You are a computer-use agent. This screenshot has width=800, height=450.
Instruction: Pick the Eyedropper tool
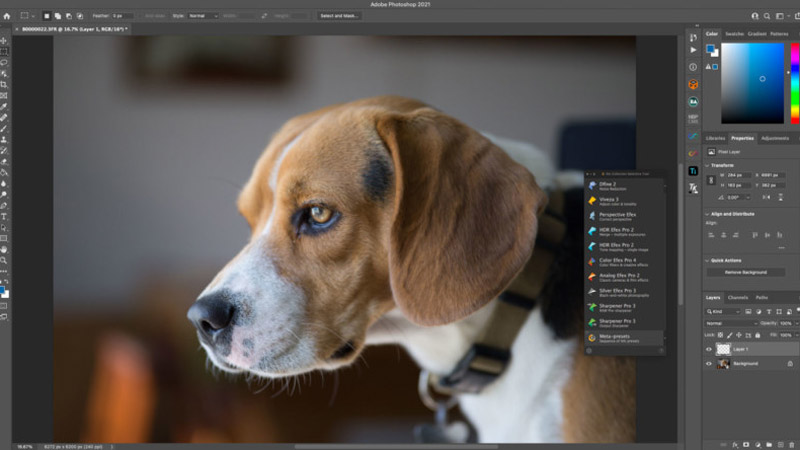pos(5,105)
